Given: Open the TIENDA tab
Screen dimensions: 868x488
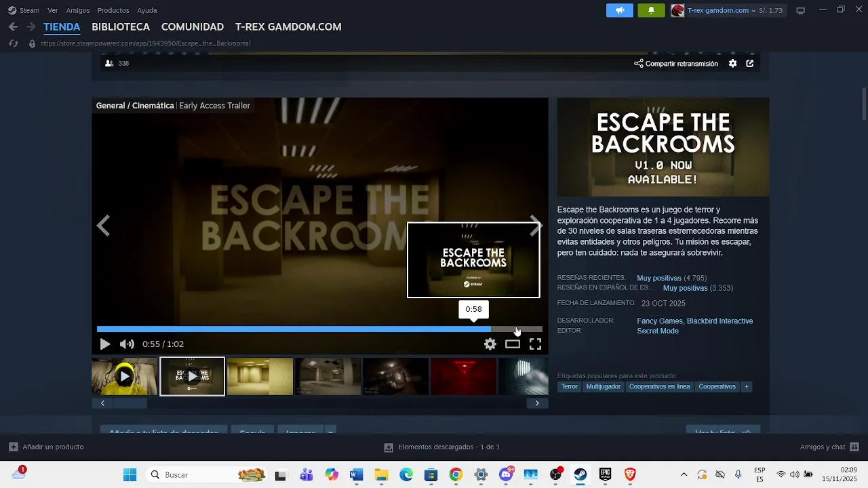Looking at the screenshot, I should 62,27.
